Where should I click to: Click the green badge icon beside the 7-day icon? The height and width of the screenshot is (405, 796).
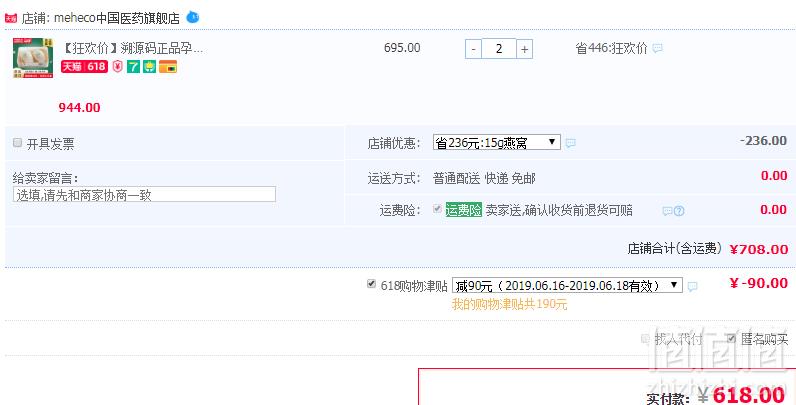point(149,66)
